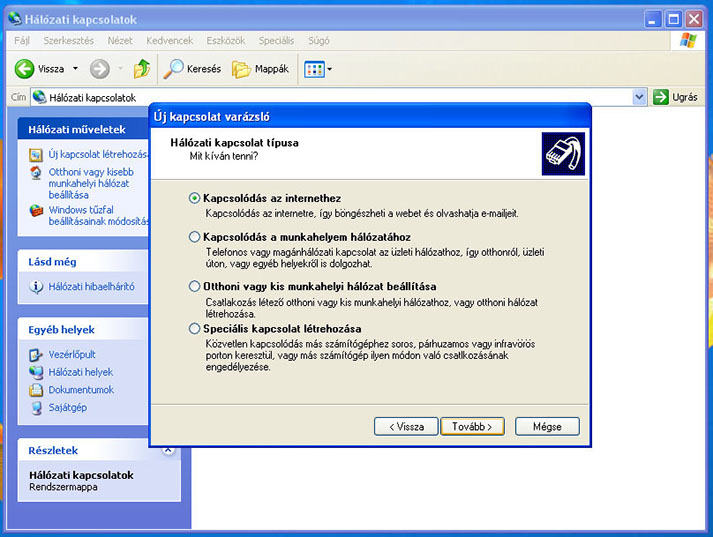This screenshot has width=713, height=537.
Task: Expand the Vissza history dropdown arrow
Action: (75, 69)
